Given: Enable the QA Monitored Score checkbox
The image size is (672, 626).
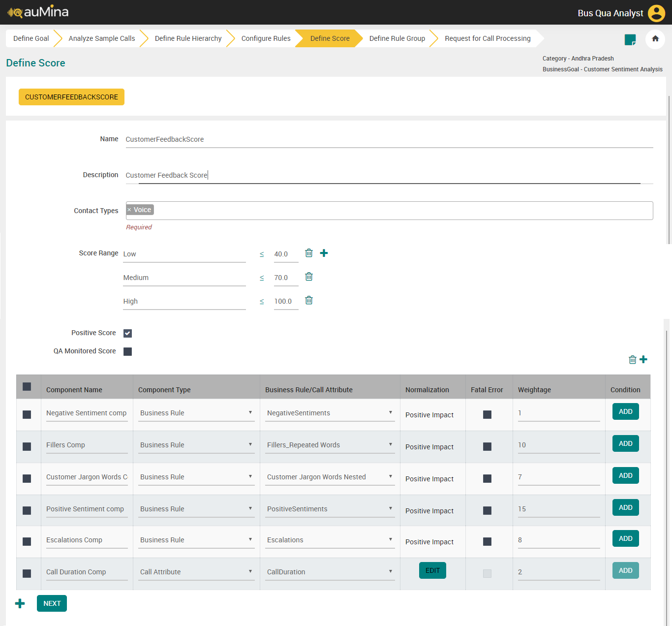Looking at the screenshot, I should point(128,351).
